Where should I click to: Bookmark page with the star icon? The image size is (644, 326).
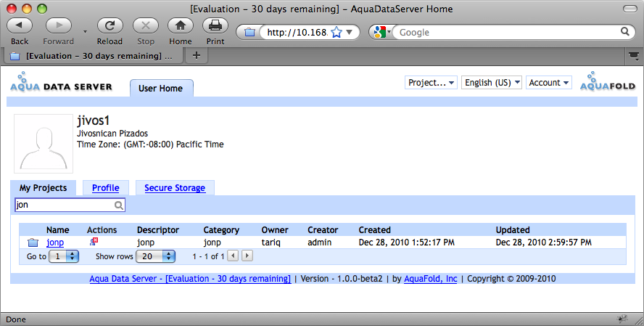pyautogui.click(x=337, y=32)
